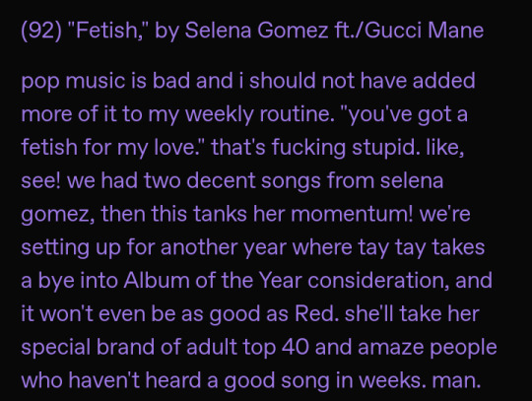The height and width of the screenshot is (401, 532).
Task: Click "Gucci Mane" in the heading
Action: pyautogui.click(x=424, y=31)
